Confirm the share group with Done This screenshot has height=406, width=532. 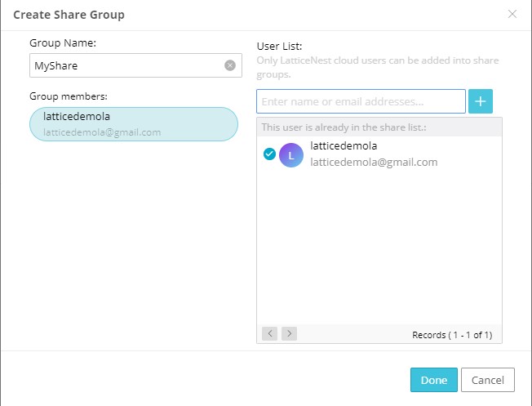(x=434, y=380)
